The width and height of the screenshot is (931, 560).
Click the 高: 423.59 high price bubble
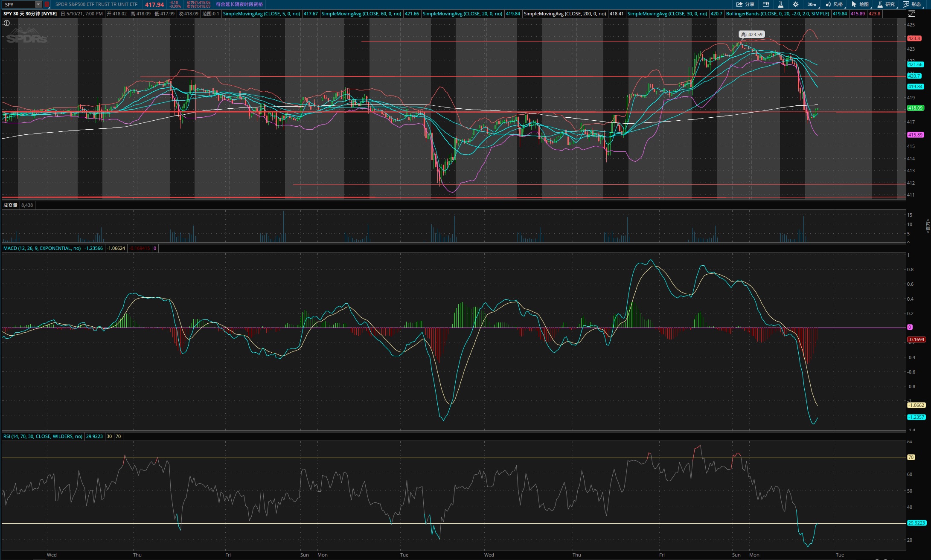(751, 35)
